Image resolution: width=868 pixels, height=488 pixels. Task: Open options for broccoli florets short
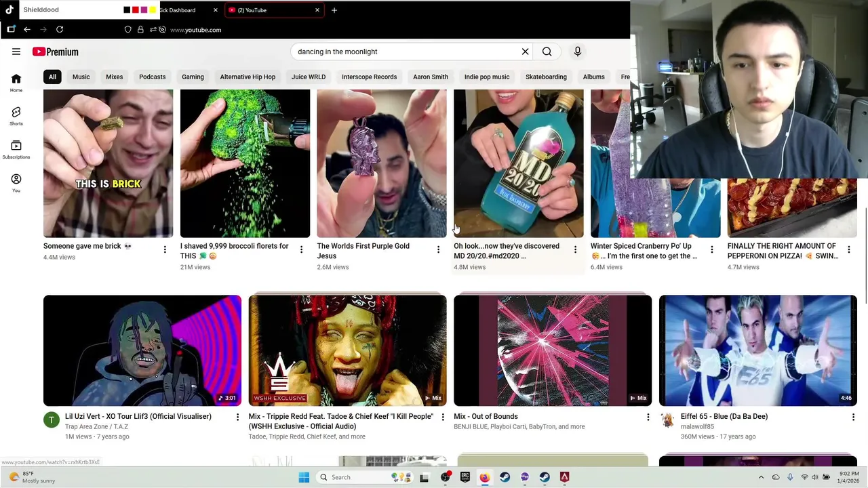pos(301,249)
